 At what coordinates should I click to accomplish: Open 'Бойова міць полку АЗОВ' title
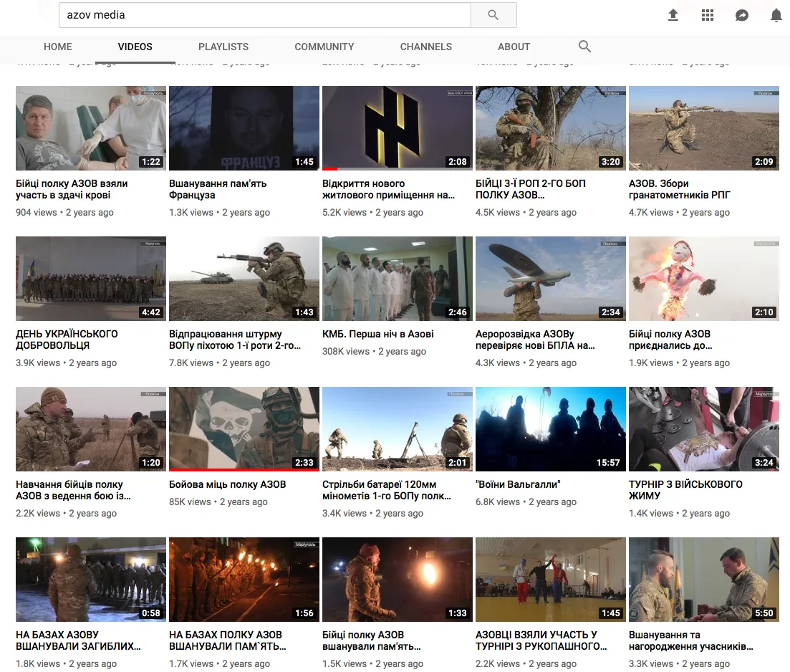(227, 484)
